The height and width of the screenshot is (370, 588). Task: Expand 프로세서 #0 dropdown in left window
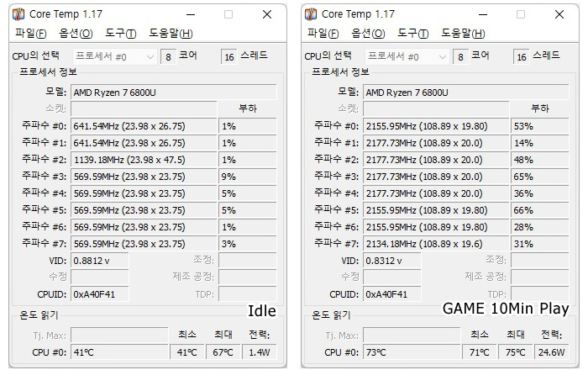(x=115, y=56)
